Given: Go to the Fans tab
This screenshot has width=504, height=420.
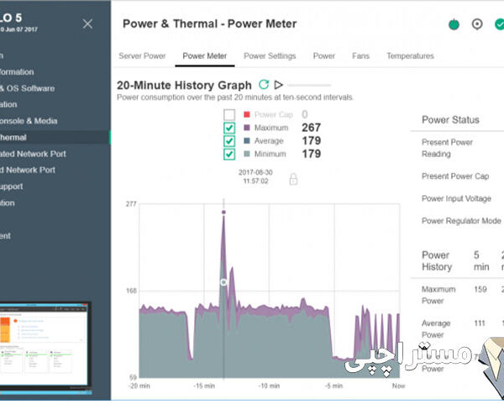Looking at the screenshot, I should (360, 56).
